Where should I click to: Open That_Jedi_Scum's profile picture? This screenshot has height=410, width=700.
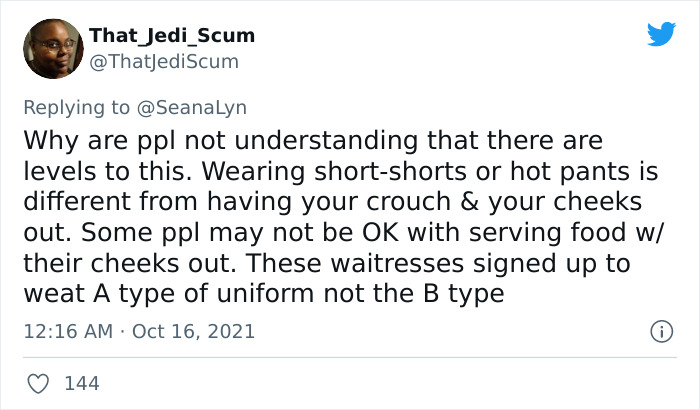pos(52,48)
